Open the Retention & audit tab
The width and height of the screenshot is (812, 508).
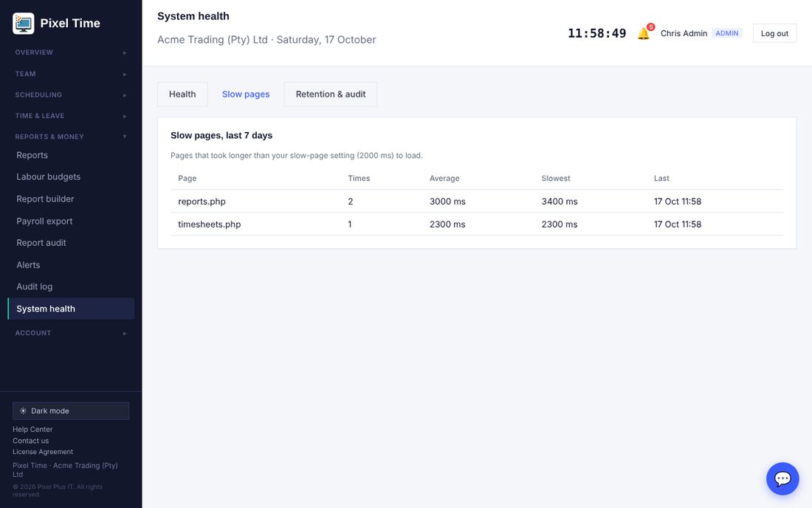(x=331, y=95)
